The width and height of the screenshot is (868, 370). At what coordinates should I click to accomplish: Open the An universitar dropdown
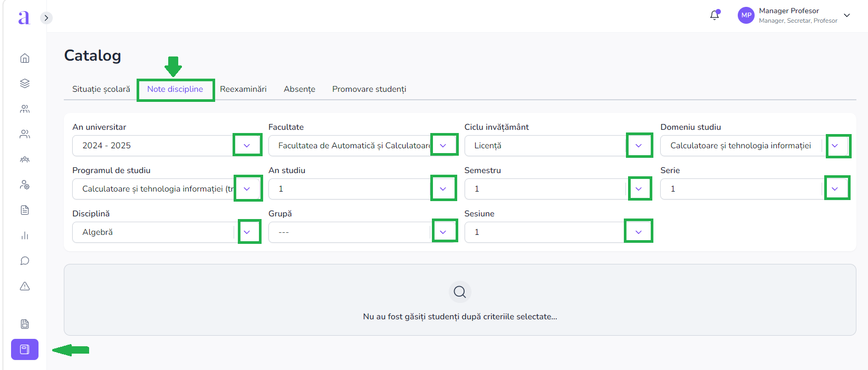point(247,146)
